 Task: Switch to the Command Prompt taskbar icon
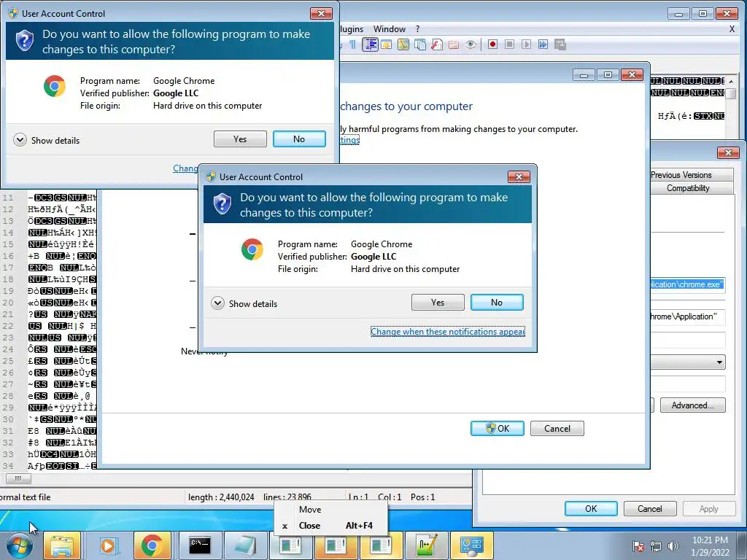coord(200,545)
